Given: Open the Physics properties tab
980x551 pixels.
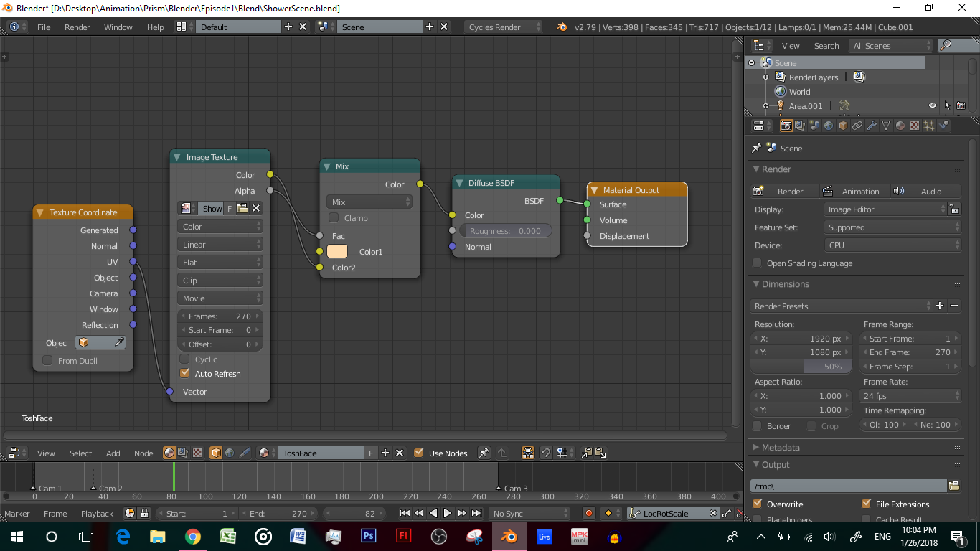Looking at the screenshot, I should click(x=943, y=126).
